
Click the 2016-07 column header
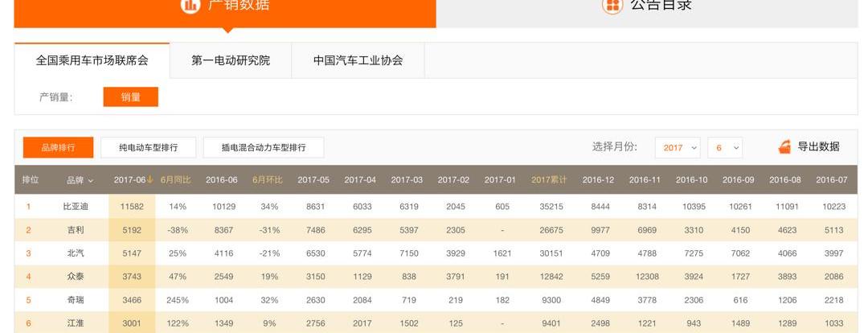pyautogui.click(x=832, y=180)
